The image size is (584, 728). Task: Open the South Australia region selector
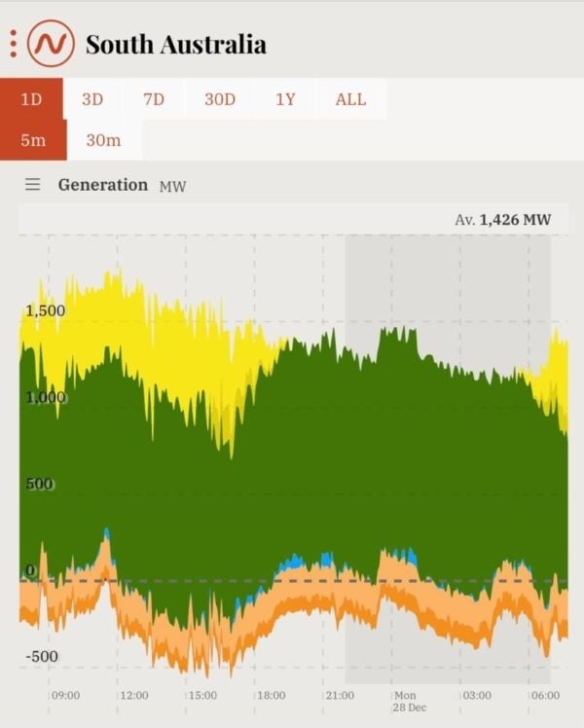pyautogui.click(x=175, y=45)
